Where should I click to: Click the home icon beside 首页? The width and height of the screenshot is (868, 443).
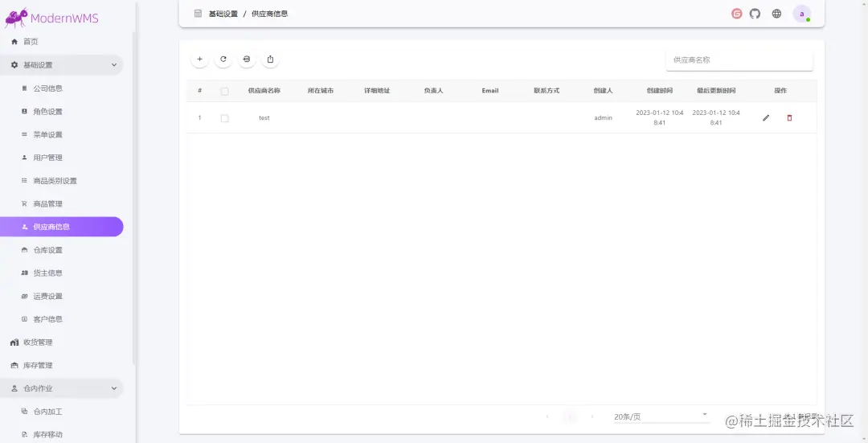coord(14,42)
